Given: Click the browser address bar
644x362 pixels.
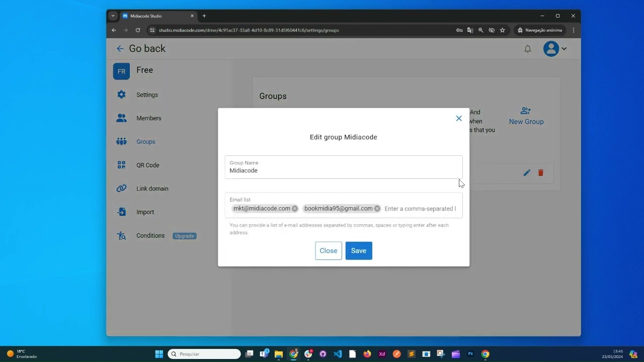Looking at the screenshot, I should click(302, 30).
